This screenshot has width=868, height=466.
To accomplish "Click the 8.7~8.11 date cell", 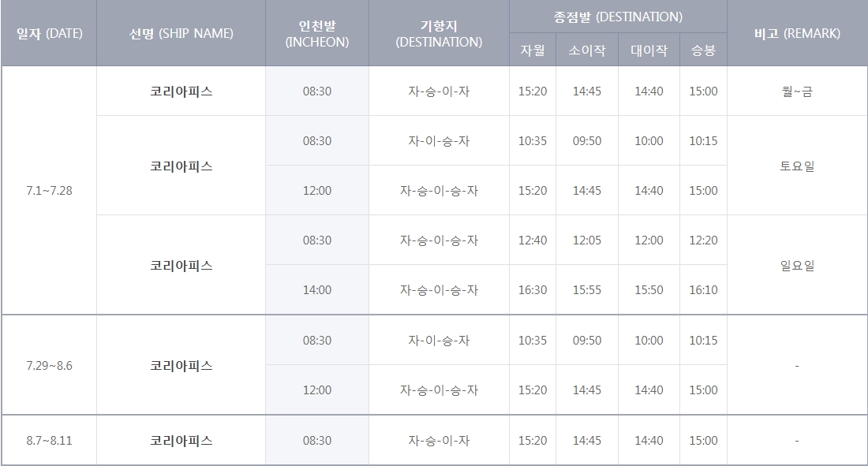I will point(50,439).
